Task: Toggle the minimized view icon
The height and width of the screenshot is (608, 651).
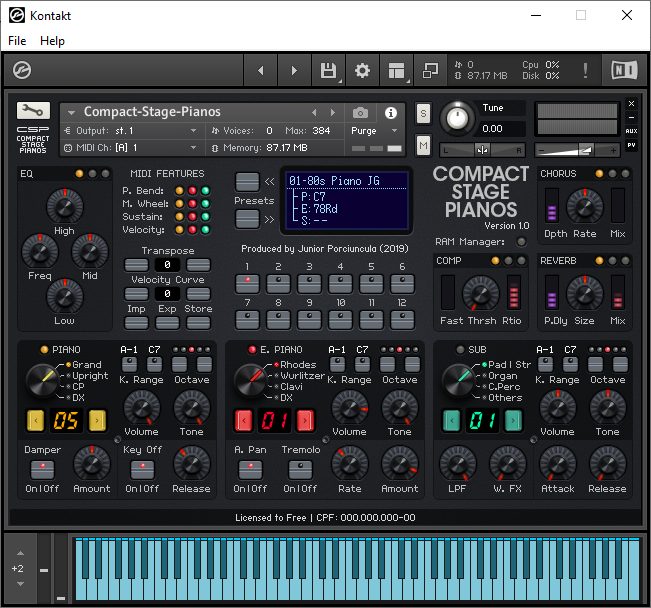Action: pyautogui.click(x=430, y=71)
